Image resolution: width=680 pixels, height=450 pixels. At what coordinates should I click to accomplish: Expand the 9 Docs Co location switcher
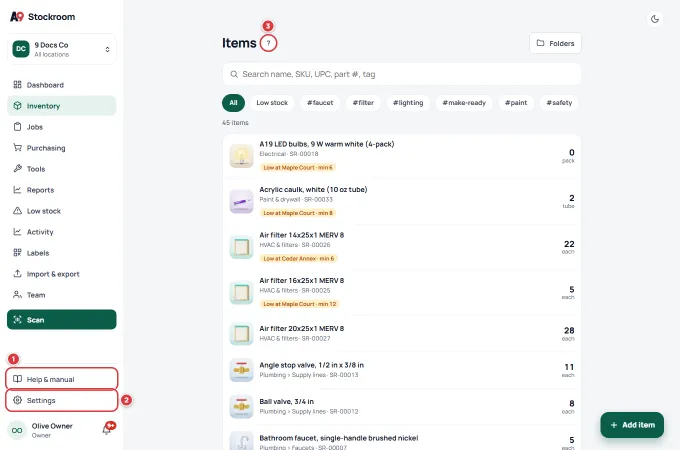pyautogui.click(x=62, y=49)
